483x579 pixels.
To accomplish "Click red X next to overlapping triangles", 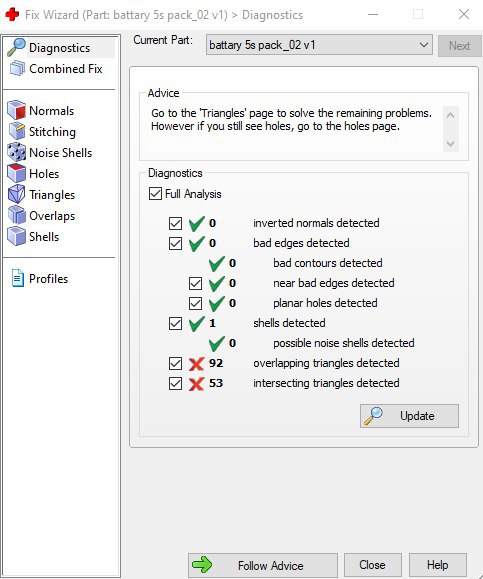I will [196, 364].
